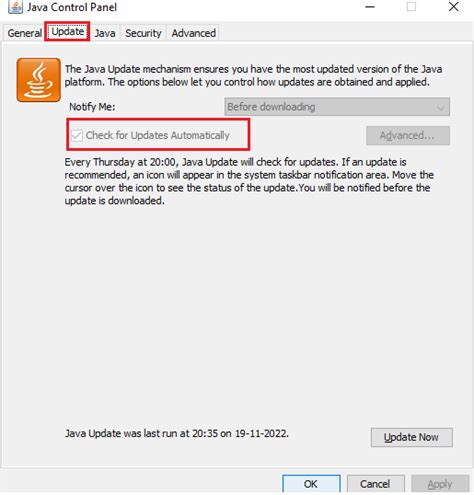Click the Java cup icon in the title bar
Screen dimensions: 474x495
[15, 7]
